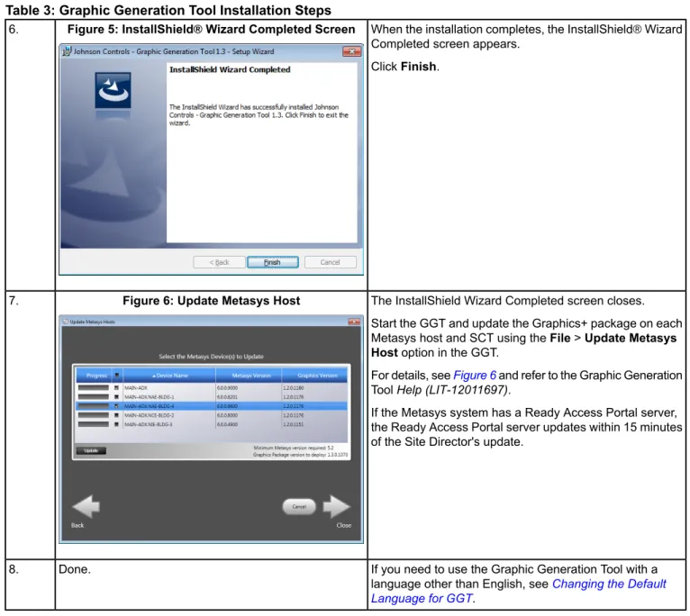Select the MAIN-ADX:NCE-BLDG-2 device name
This screenshot has width=690, height=616.
[x=150, y=415]
